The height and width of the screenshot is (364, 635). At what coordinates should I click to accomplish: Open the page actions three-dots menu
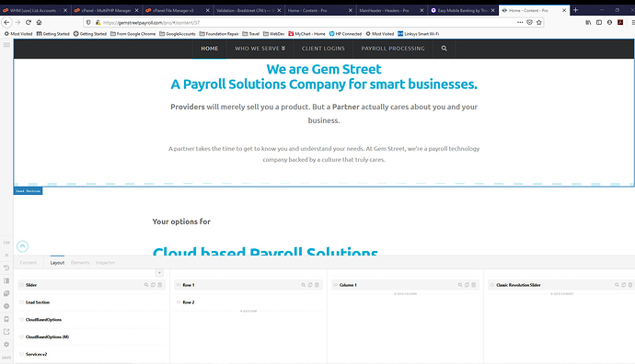(520, 22)
